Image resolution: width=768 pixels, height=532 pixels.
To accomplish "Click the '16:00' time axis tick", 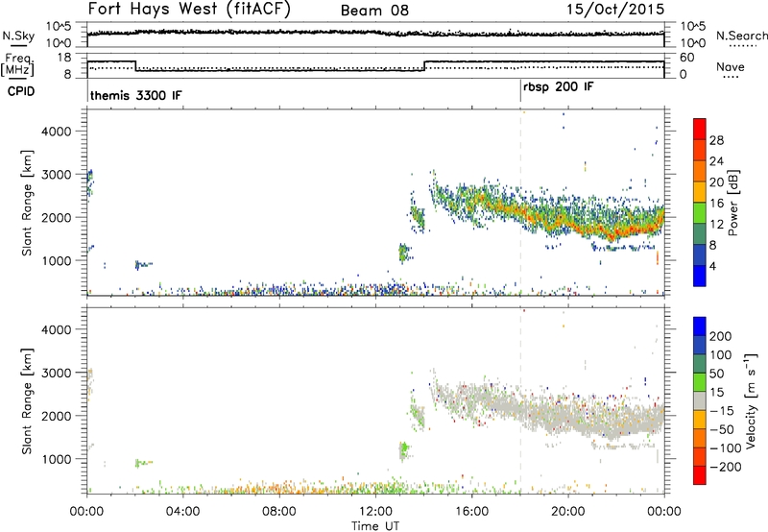I will click(471, 512).
